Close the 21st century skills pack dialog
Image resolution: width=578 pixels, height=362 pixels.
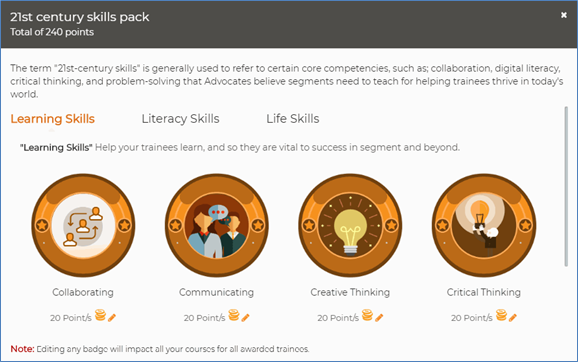[564, 15]
